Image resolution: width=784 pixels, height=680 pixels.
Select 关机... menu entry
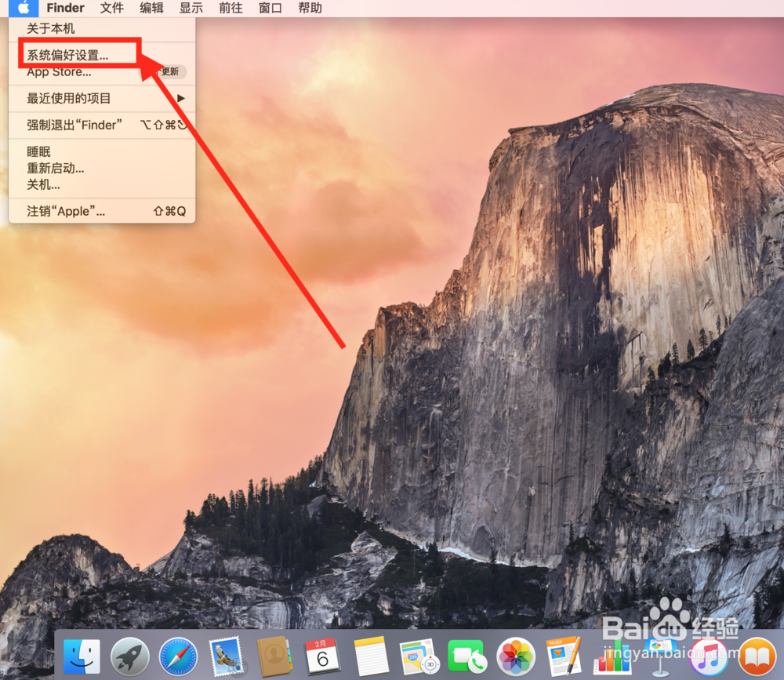[102, 184]
